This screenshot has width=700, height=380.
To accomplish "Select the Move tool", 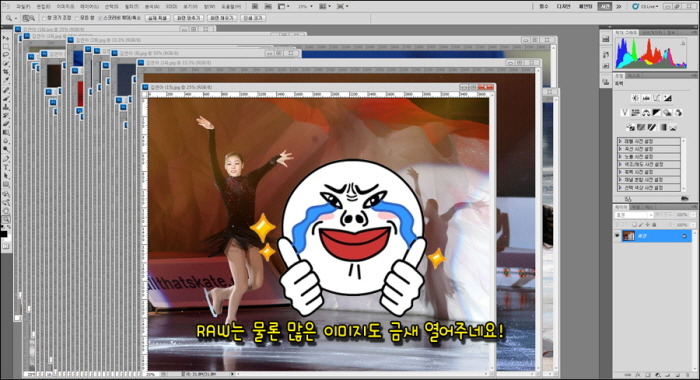I will (6, 38).
